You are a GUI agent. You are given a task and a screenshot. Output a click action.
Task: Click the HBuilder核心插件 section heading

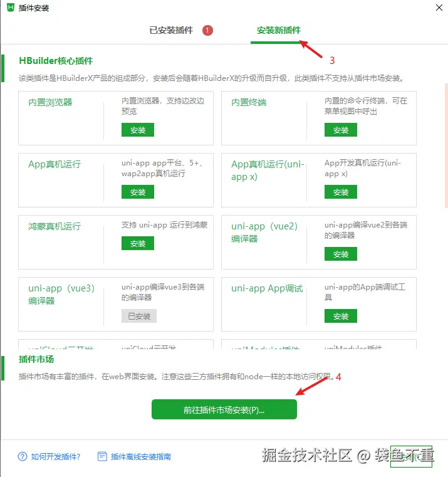56,61
